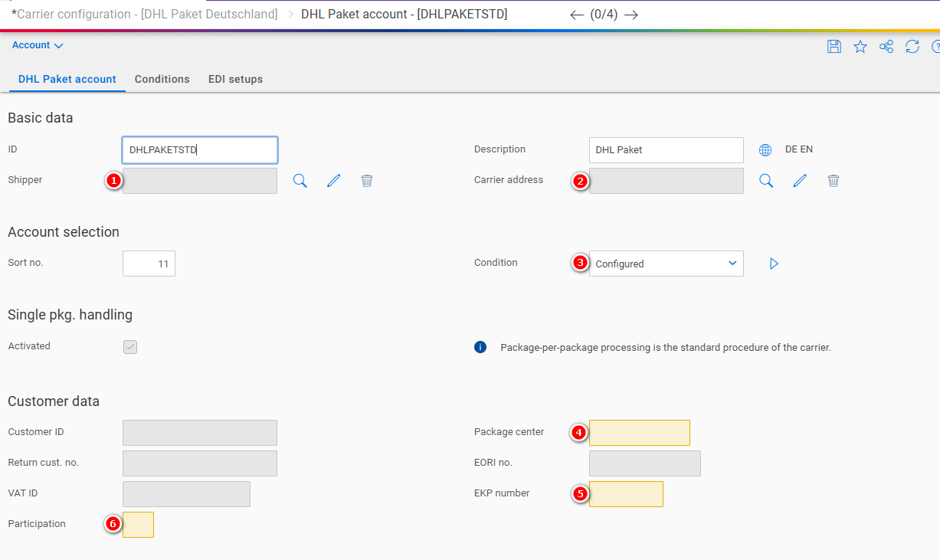Focus the Participation field
Image resolution: width=940 pixels, height=560 pixels.
(x=138, y=525)
